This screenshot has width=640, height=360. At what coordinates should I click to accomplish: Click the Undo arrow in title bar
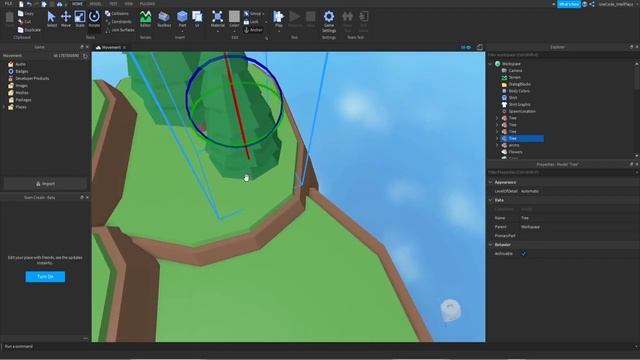(29, 4)
